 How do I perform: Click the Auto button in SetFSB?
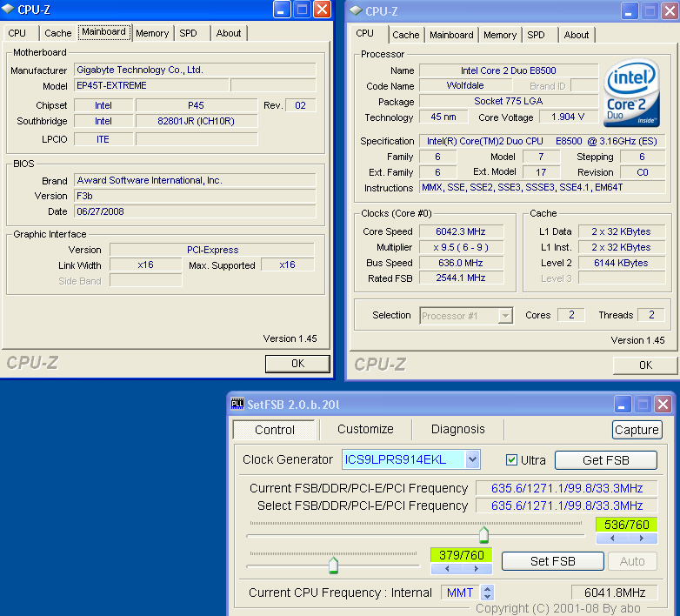(632, 561)
